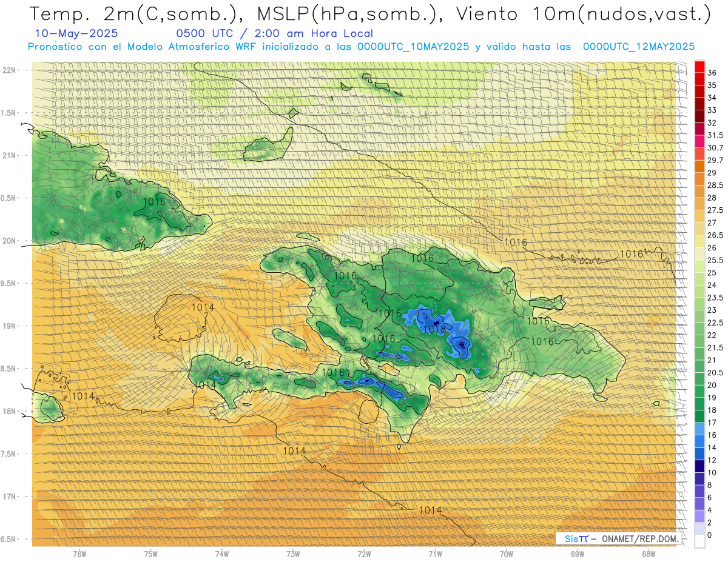Click the white swatch below legend value 0
The height and width of the screenshot is (562, 728).
click(x=699, y=541)
